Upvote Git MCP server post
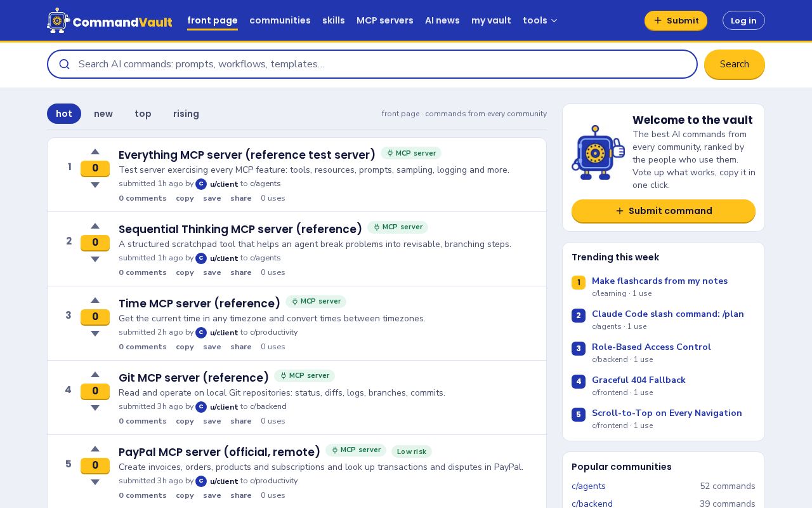This screenshot has width=812, height=508. tap(95, 375)
